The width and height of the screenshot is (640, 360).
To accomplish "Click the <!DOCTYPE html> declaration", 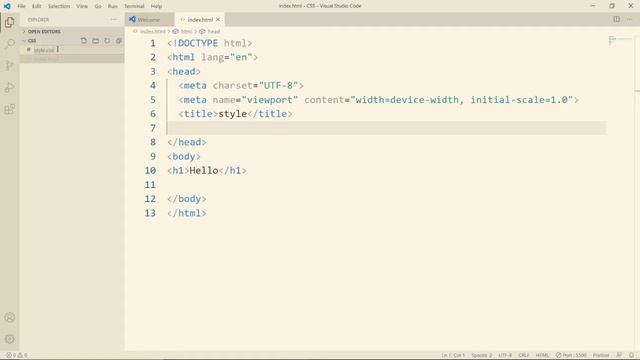I will click(x=209, y=43).
